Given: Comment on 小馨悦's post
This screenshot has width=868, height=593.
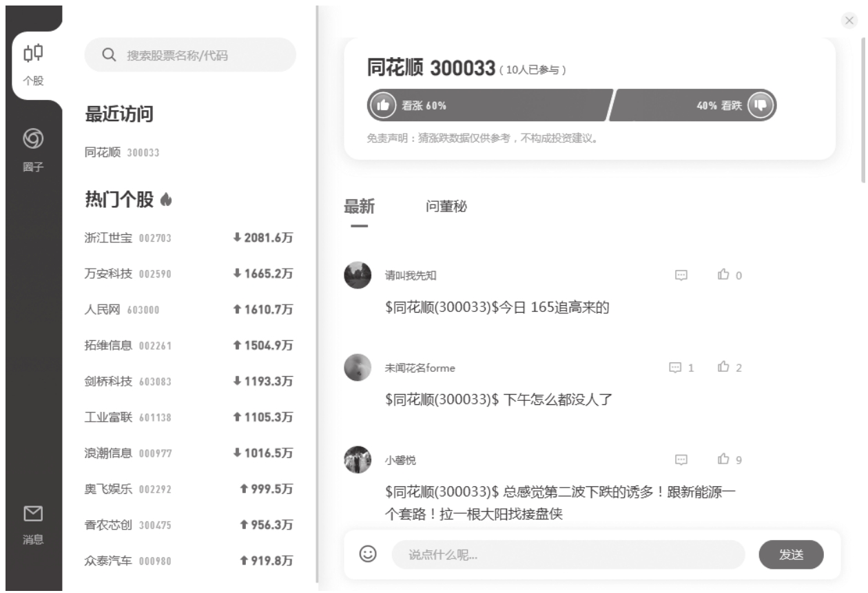Looking at the screenshot, I should pyautogui.click(x=681, y=459).
